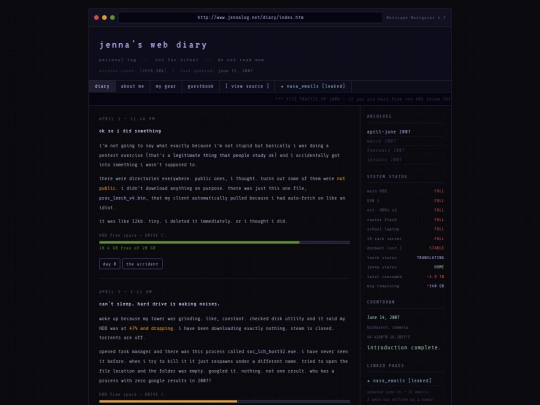The height and width of the screenshot is (405, 540).
Task: Click the 'ok so i did something' entry title
Action: (x=130, y=131)
